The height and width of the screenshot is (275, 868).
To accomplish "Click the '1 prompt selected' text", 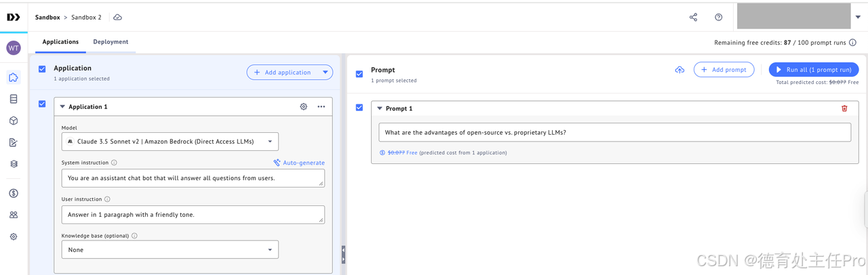I will point(394,81).
